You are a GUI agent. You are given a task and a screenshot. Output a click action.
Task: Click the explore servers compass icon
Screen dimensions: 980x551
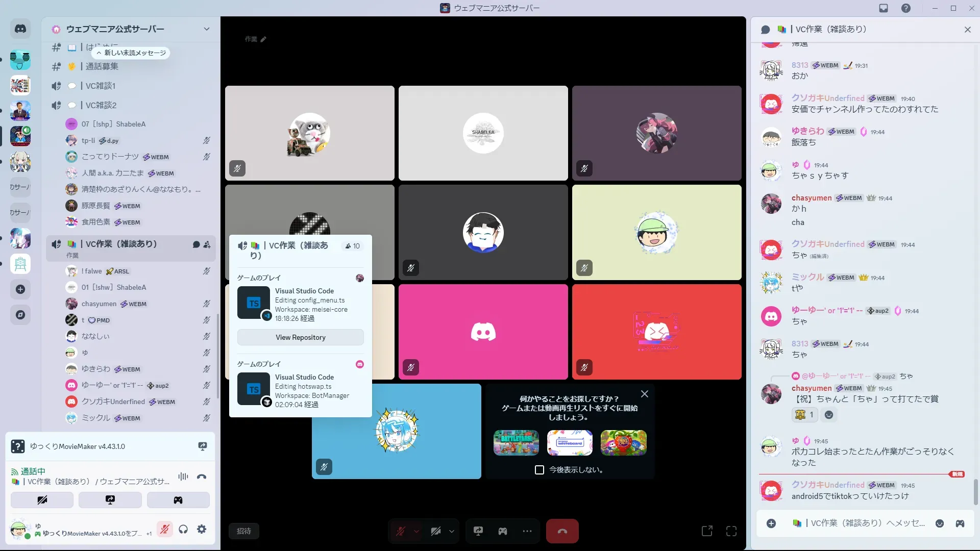(x=20, y=315)
